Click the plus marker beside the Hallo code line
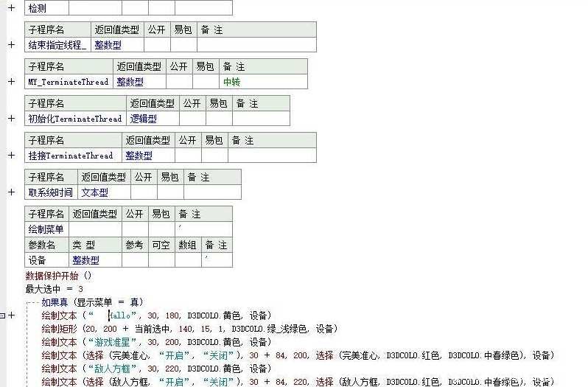This screenshot has width=588, height=387. coord(12,315)
